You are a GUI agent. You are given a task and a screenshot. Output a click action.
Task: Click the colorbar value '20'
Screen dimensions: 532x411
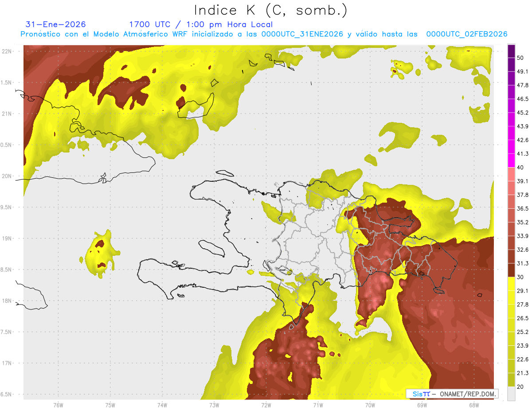(x=520, y=387)
